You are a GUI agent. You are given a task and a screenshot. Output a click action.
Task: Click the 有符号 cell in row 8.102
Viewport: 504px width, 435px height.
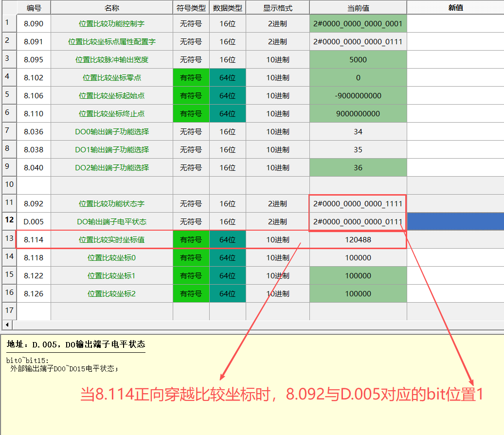click(x=191, y=77)
